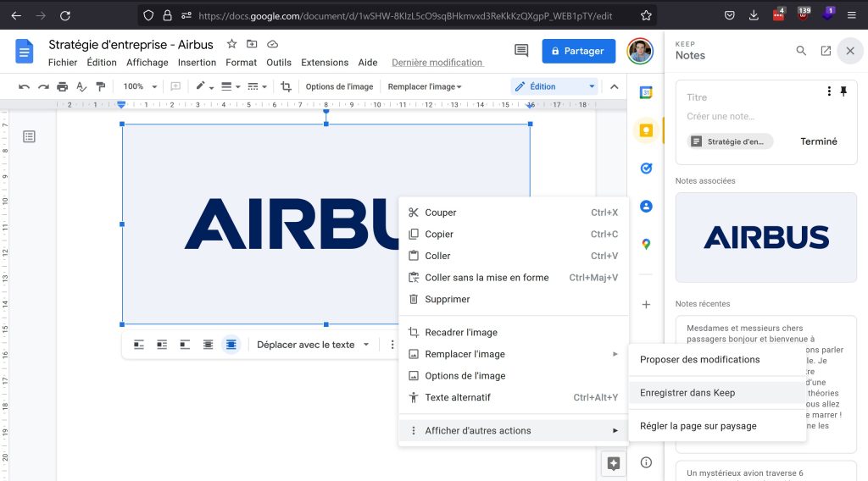
Task: Open the Google account avatar
Action: pos(640,51)
